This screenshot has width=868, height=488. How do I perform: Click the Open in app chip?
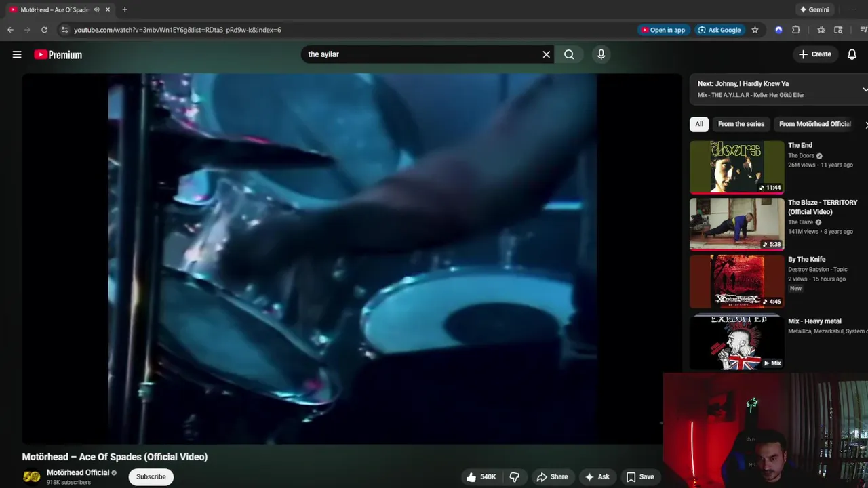663,30
